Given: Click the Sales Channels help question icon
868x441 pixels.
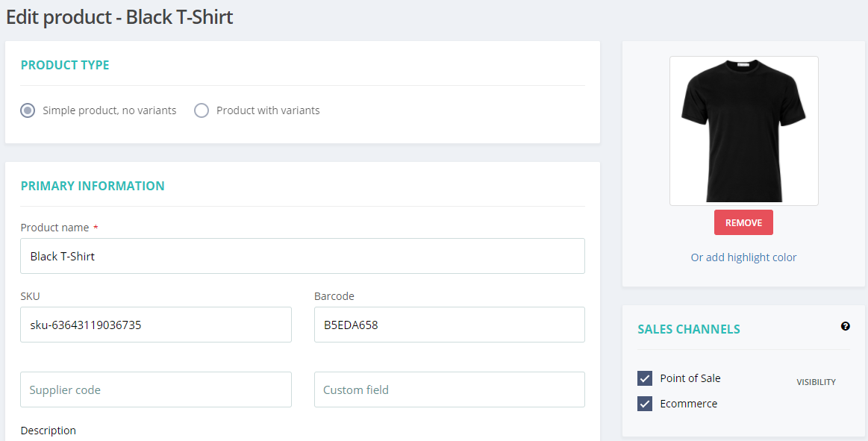Looking at the screenshot, I should [x=846, y=326].
